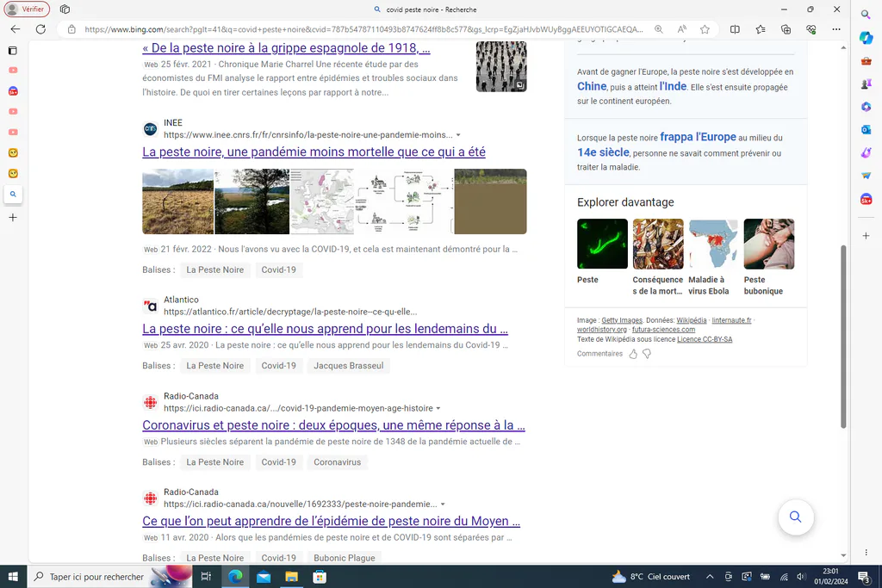Open the Windows Start menu
The image size is (882, 588).
(13, 577)
